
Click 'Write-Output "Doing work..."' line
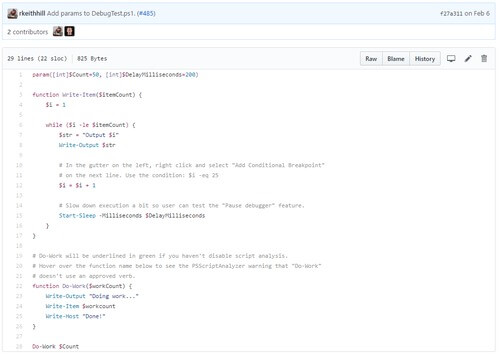tap(92, 296)
